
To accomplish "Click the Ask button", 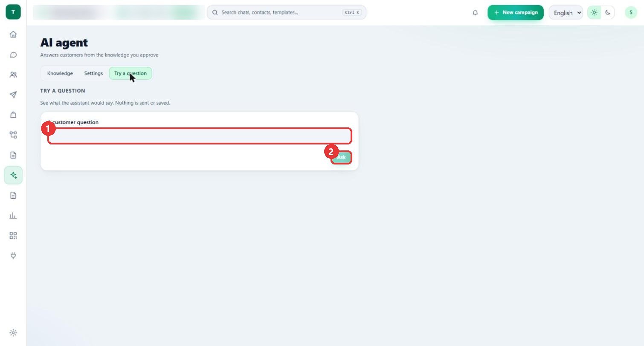I will point(341,157).
